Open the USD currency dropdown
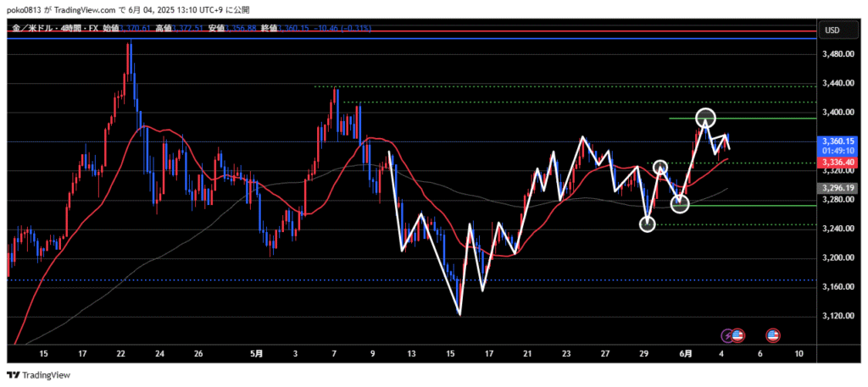 832,30
